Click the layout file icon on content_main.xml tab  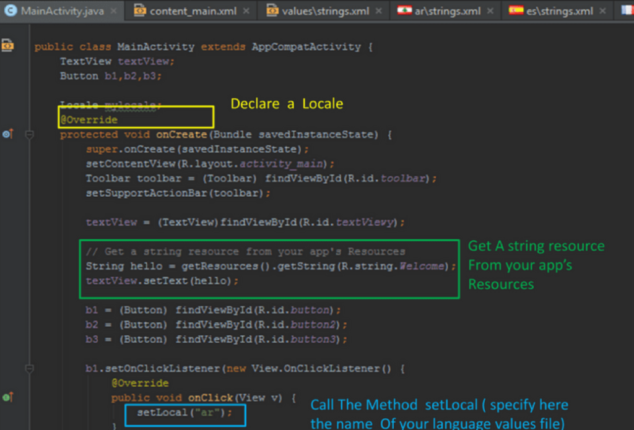click(x=139, y=11)
